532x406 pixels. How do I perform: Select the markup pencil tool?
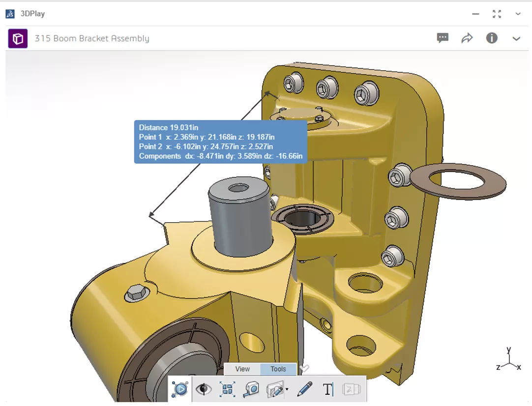click(304, 389)
